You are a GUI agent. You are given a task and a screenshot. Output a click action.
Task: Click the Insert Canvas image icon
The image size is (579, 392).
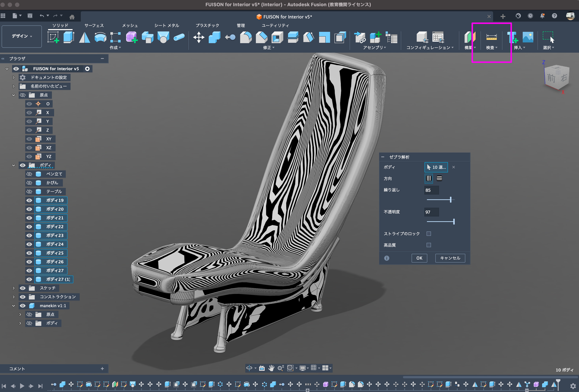point(528,37)
